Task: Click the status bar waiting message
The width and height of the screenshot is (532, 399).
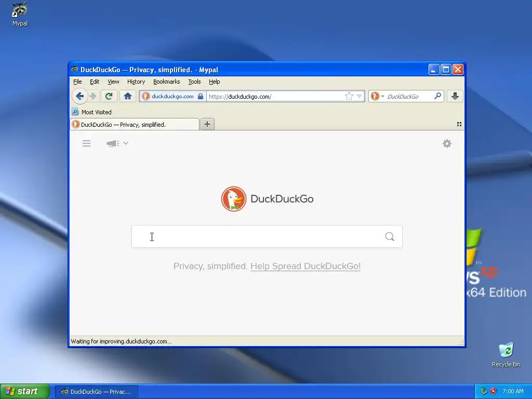Action: click(121, 341)
